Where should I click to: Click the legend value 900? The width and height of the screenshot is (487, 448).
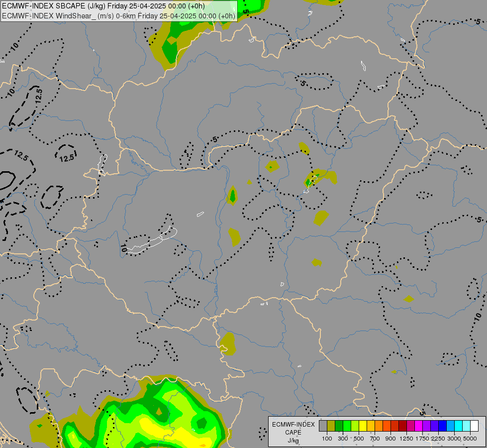pos(390,439)
